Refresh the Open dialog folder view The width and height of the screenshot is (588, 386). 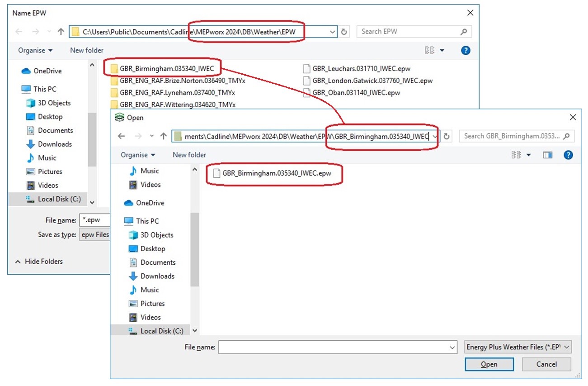pos(447,136)
